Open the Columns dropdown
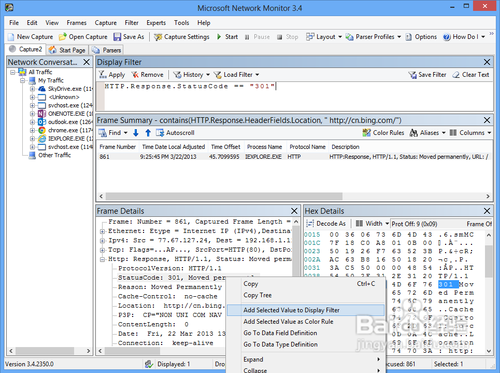This screenshot has width=500, height=373. pyautogui.click(x=471, y=133)
